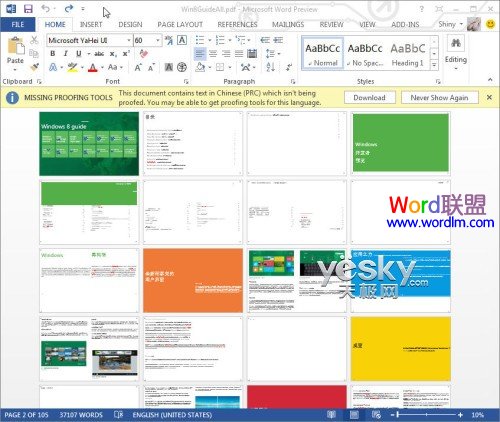Click the yellow Text Highlight Color swatch
The height and width of the screenshot is (422, 500).
pos(72,68)
